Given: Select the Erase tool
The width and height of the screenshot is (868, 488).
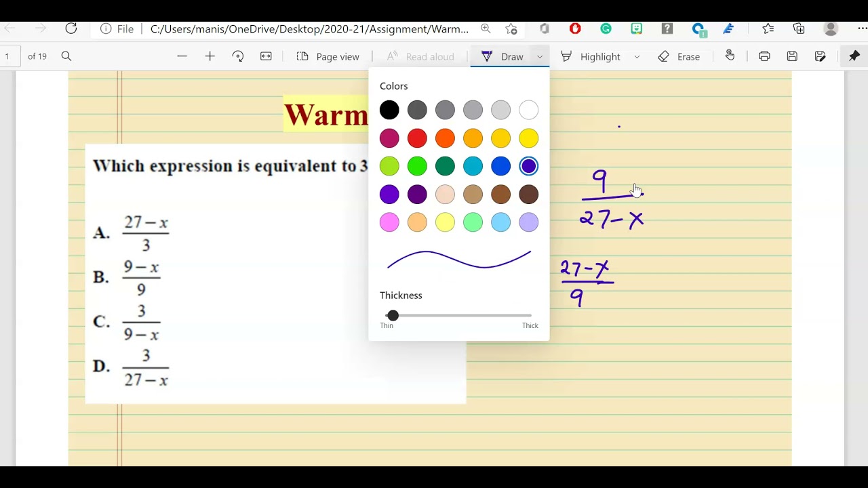Looking at the screenshot, I should click(679, 56).
